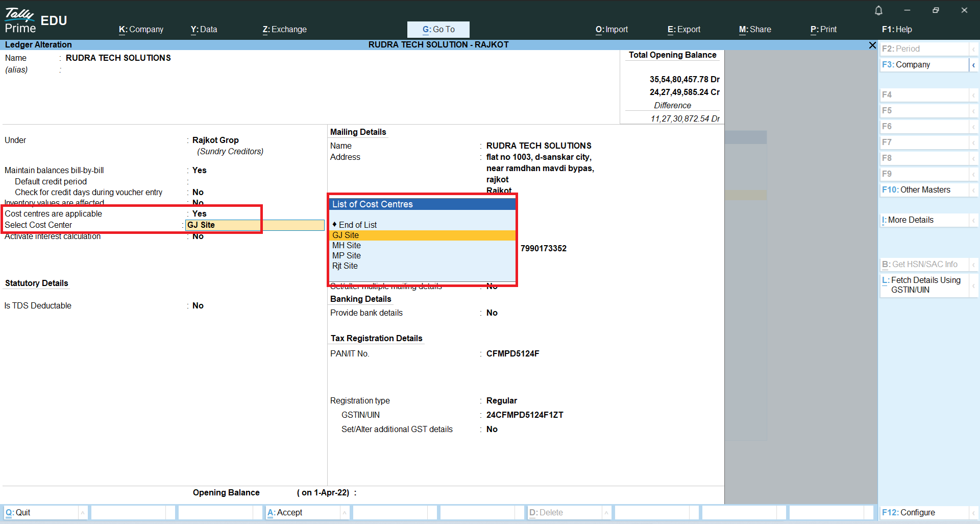Toggle 'Provide bank details' No value
The height and width of the screenshot is (524, 980).
coord(492,313)
